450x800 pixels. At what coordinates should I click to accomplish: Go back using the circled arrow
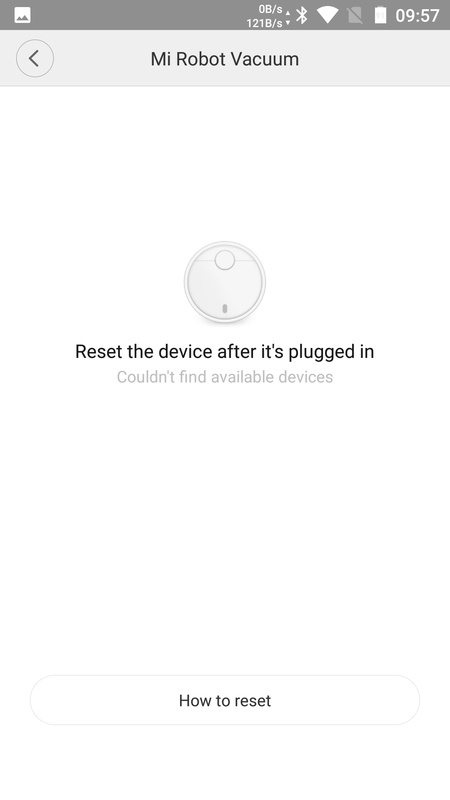[35, 59]
